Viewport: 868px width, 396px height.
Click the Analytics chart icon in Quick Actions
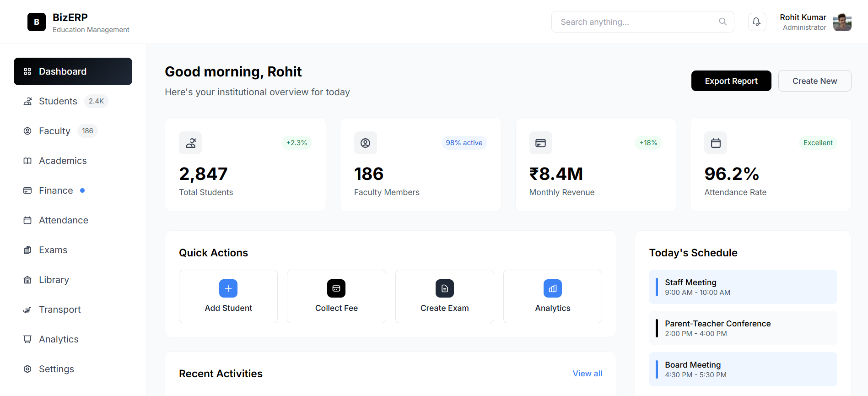click(x=553, y=288)
